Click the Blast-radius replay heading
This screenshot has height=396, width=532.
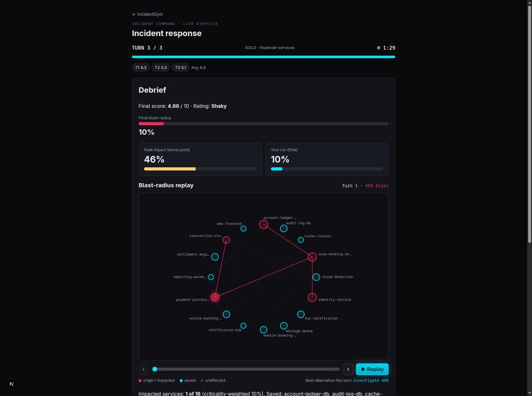(166, 185)
